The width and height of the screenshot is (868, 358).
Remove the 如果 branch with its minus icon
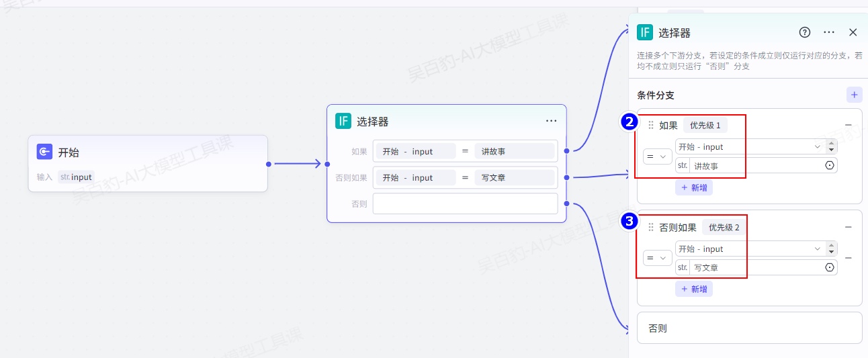(849, 125)
